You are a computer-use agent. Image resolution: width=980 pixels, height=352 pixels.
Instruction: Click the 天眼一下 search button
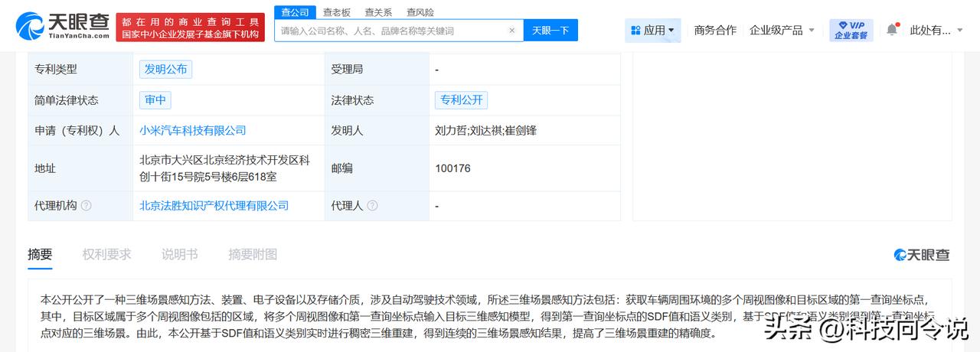tap(550, 31)
